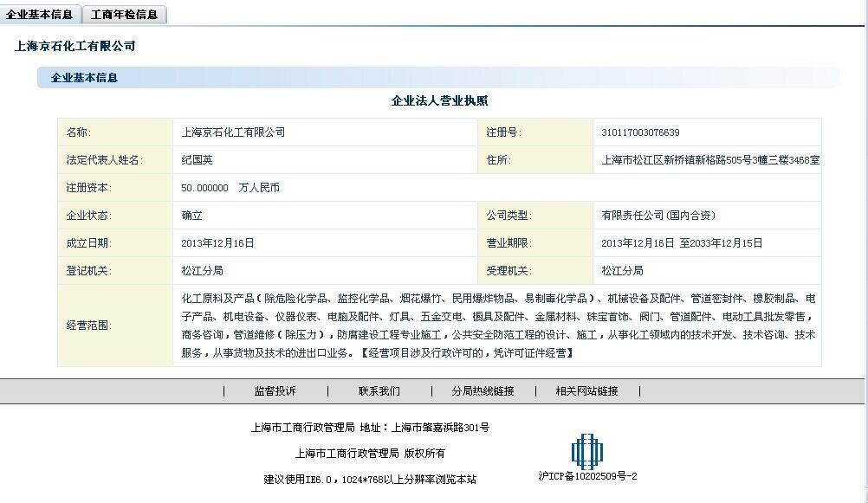Click the 企业法人营业执照 title

[439, 101]
